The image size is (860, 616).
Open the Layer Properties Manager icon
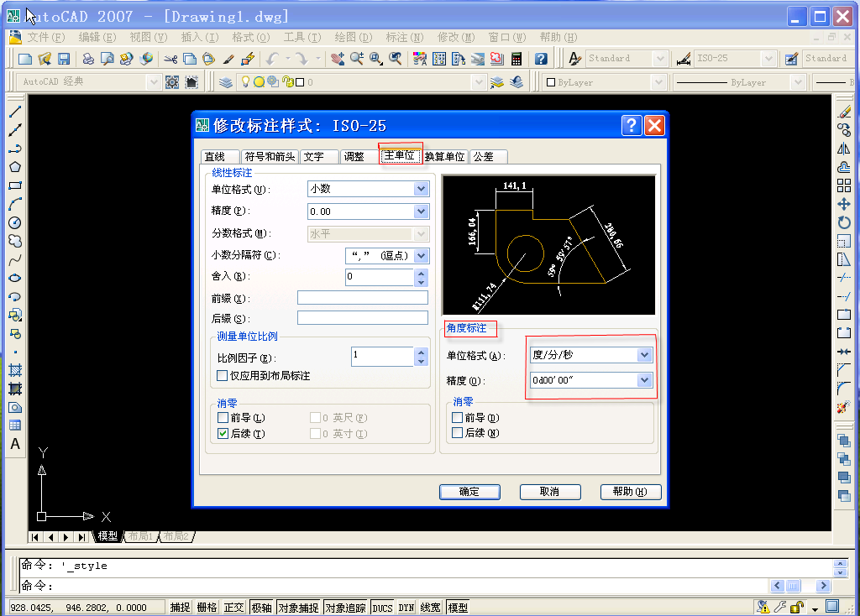(x=225, y=82)
